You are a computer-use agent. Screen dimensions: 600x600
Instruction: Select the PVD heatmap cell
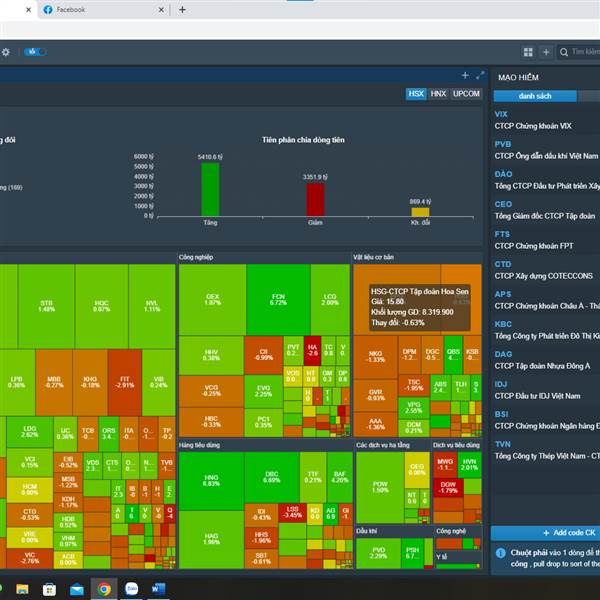click(x=378, y=553)
